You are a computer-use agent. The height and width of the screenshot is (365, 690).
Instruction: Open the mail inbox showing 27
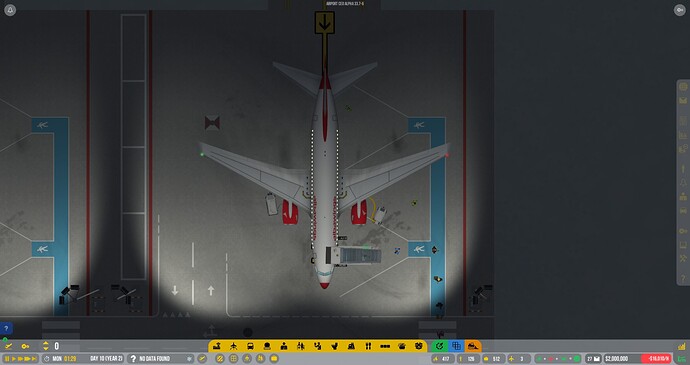[x=593, y=359]
